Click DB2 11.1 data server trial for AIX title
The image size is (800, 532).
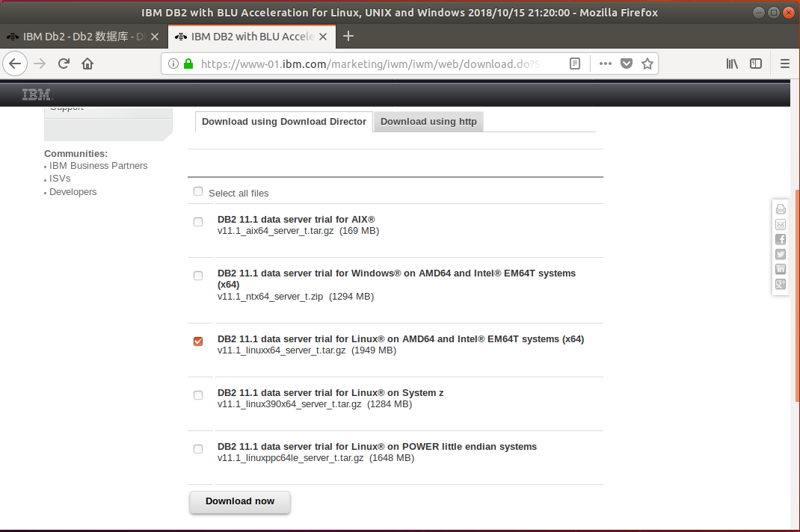[x=296, y=220]
